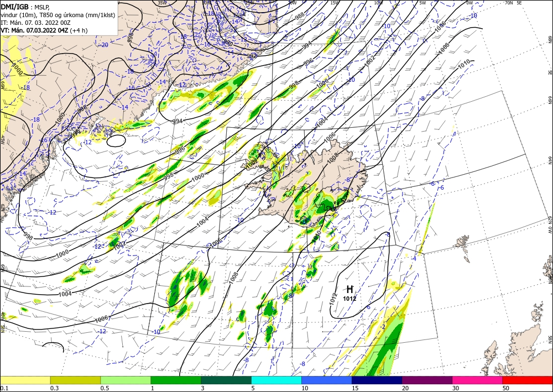Screen dimensions: 553x392
Task: Choose the purple 20–30 legend swatch
Action: (427, 380)
